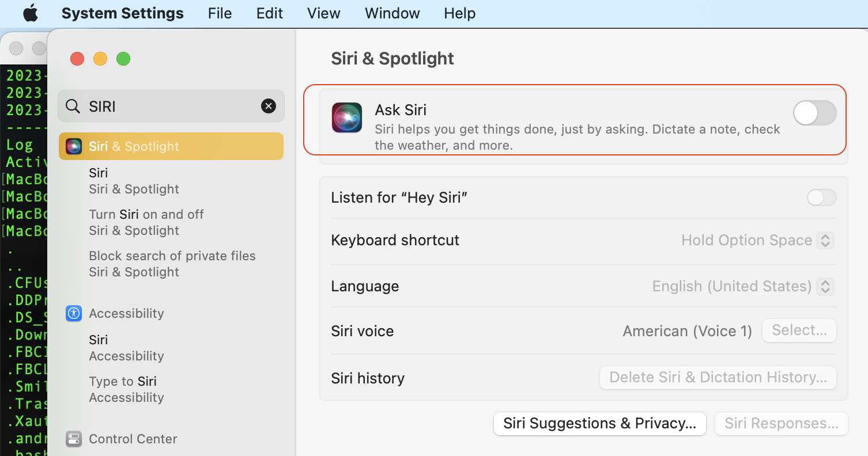Click the Language label
Screen dimensions: 868x456
coord(365,286)
